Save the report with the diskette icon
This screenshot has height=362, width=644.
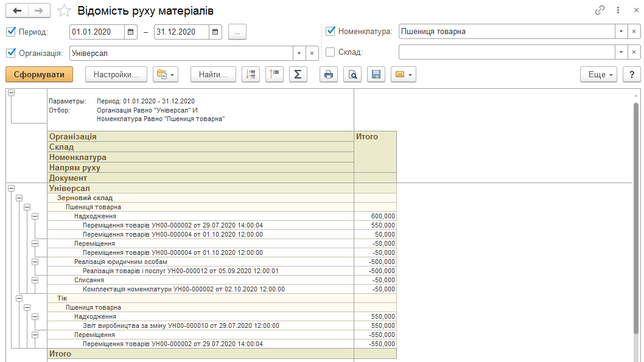pyautogui.click(x=376, y=74)
